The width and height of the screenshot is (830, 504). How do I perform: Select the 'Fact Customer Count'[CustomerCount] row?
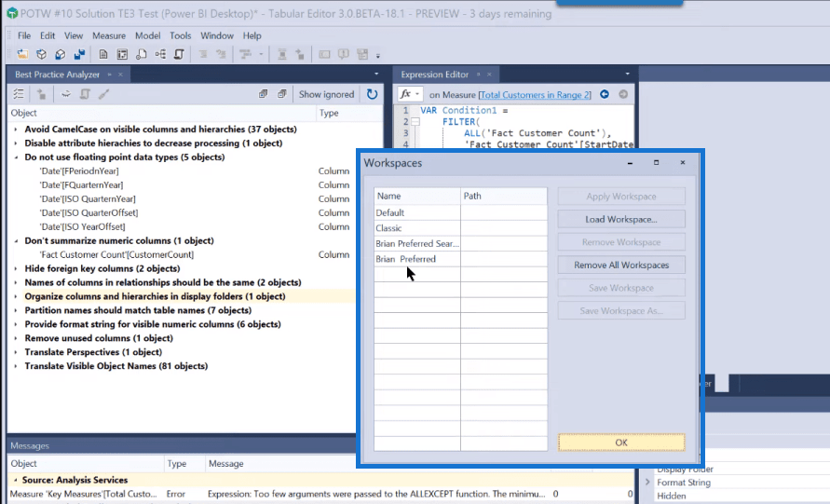click(182, 254)
